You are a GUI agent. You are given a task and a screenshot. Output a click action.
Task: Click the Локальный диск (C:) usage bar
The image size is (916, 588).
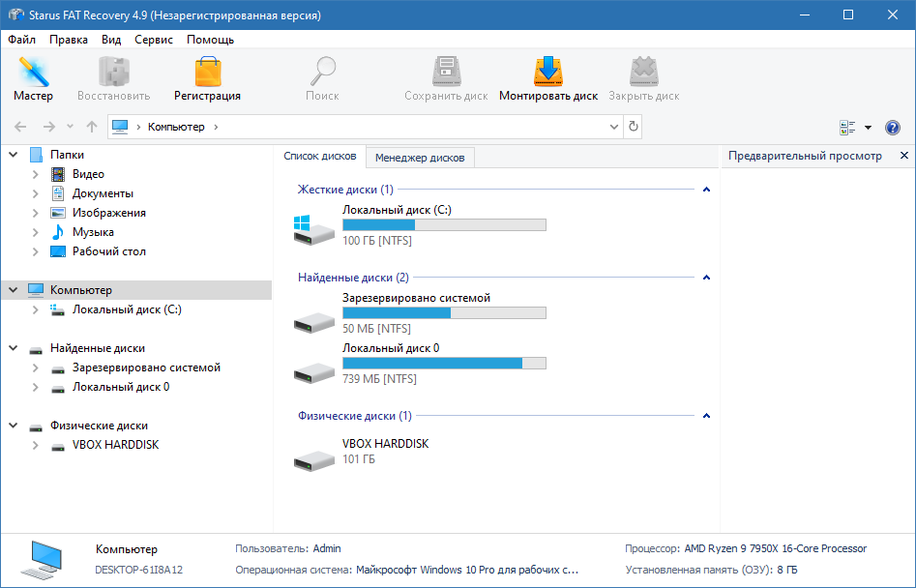click(444, 224)
